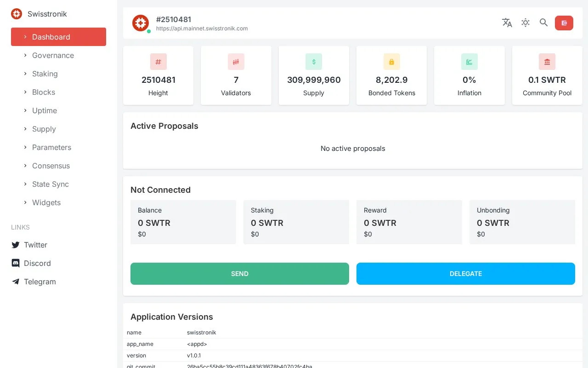
Task: Expand the Supply menu chevron
Action: coord(25,129)
